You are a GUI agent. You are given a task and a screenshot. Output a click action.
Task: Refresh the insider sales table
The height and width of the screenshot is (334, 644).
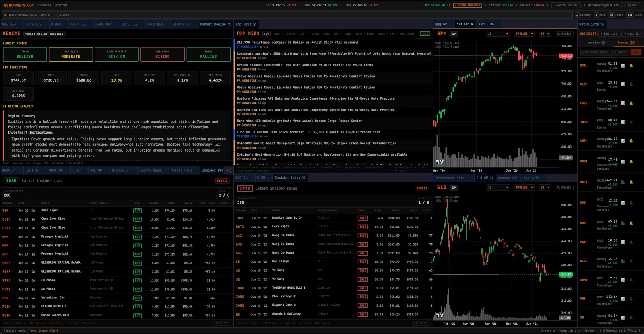coord(421,323)
